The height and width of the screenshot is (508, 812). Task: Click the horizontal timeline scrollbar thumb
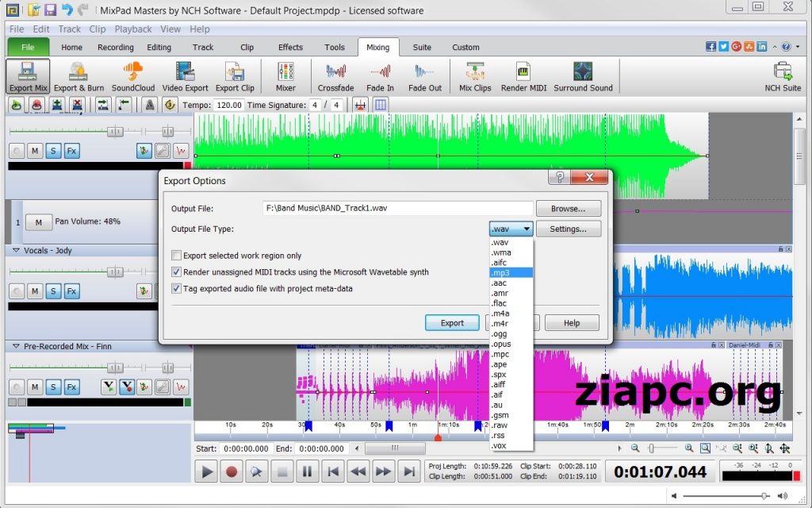(x=395, y=448)
